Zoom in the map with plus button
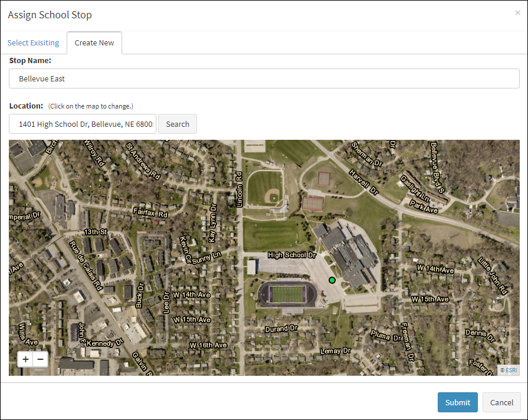This screenshot has width=528, height=420. [25, 359]
